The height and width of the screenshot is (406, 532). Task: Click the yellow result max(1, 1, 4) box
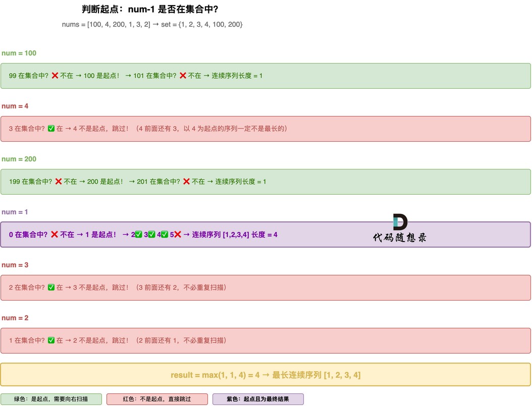265,375
